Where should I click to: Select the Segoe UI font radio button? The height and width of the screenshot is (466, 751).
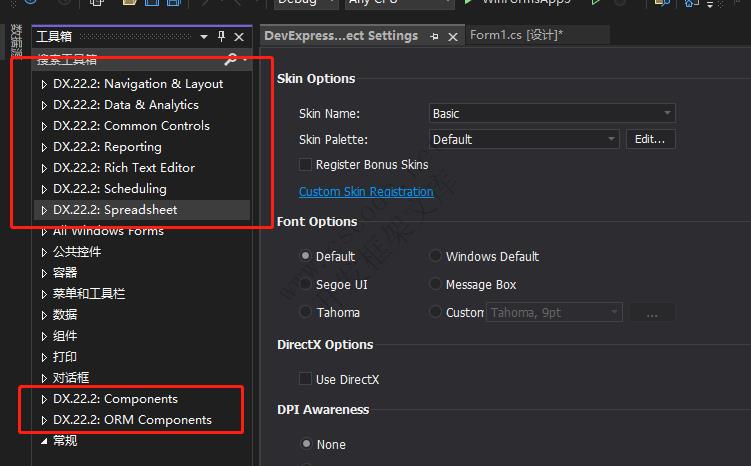(x=306, y=285)
